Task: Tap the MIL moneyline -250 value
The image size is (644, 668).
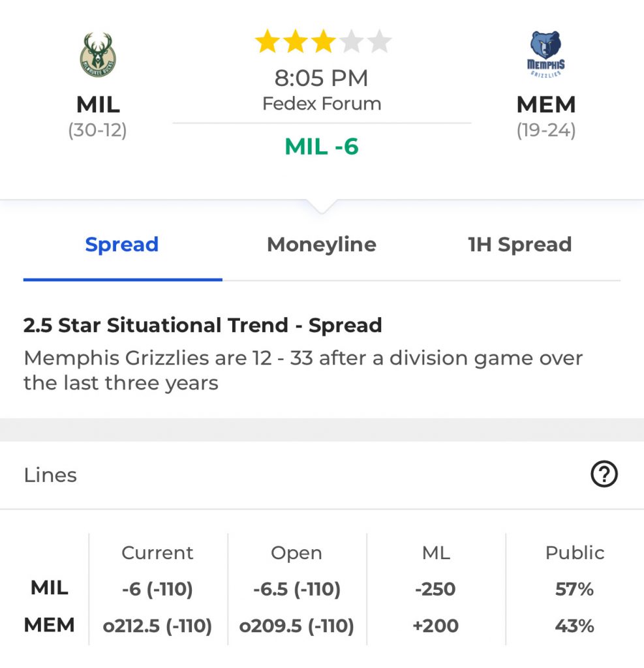Action: (436, 589)
